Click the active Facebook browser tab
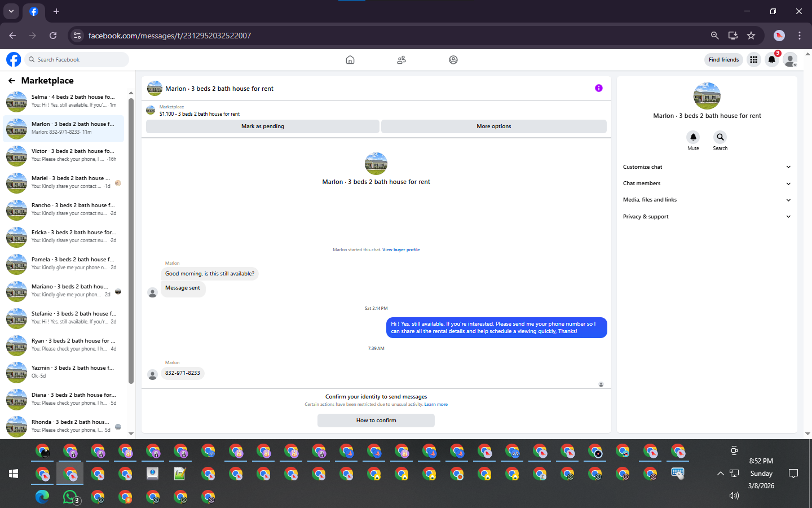812x508 pixels. point(34,11)
